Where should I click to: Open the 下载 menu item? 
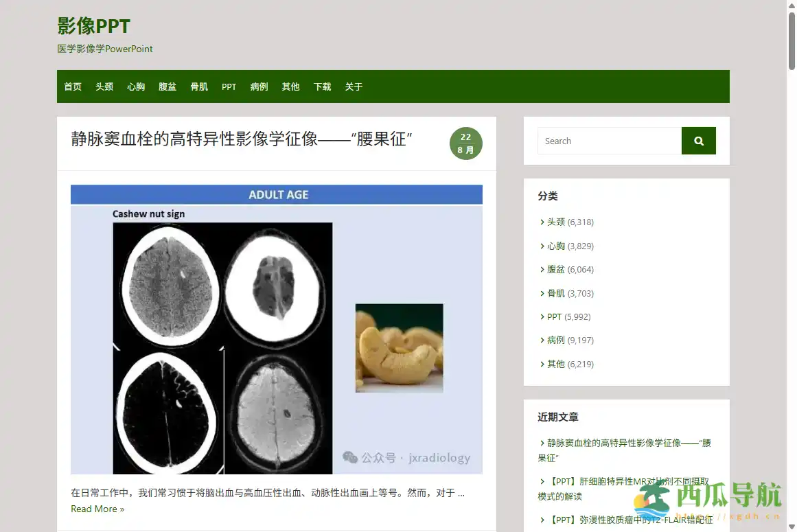(x=322, y=86)
